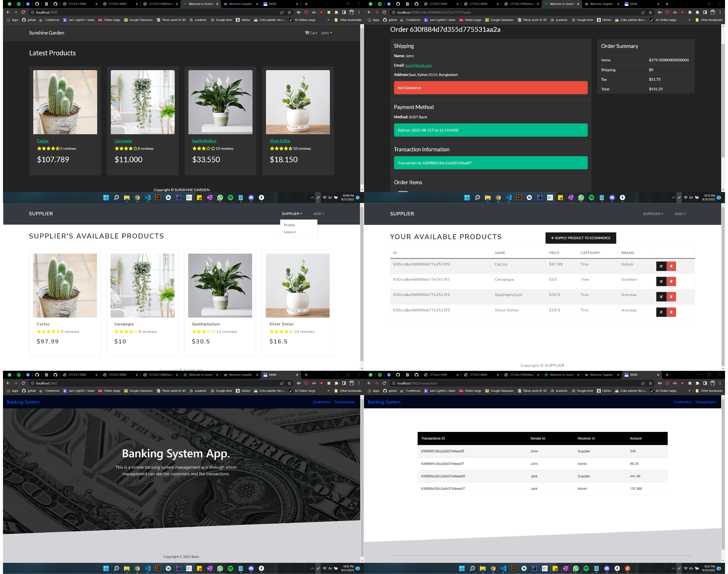728x574 pixels.
Task: Open extensions puzzle icon in localhost:3000 window
Action: click(336, 12)
